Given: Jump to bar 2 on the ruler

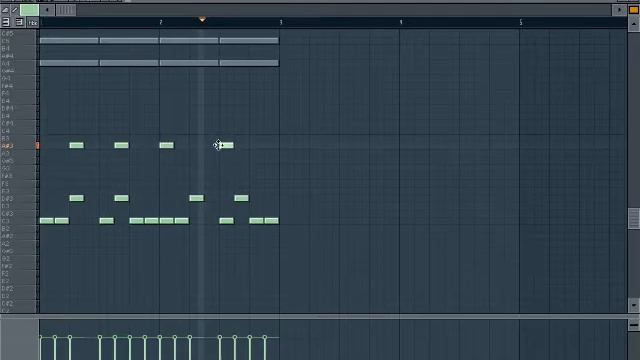Looking at the screenshot, I should click(160, 22).
